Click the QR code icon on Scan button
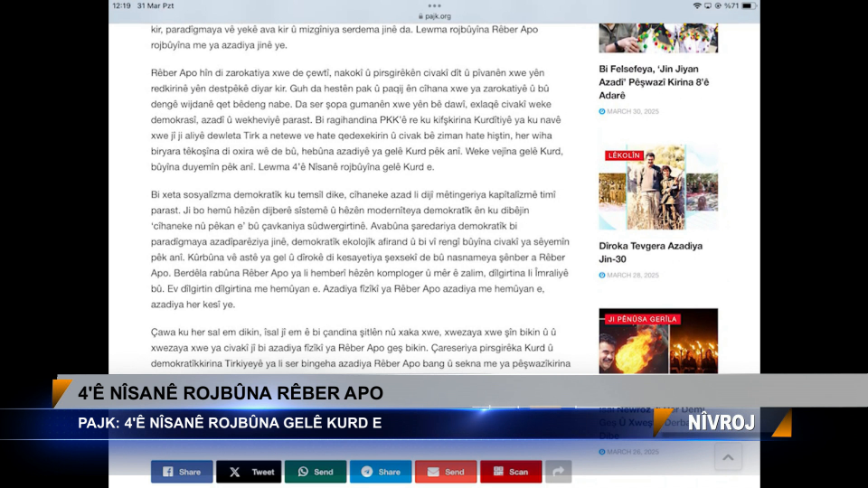Screen dimensions: 868x488 pos(498,471)
